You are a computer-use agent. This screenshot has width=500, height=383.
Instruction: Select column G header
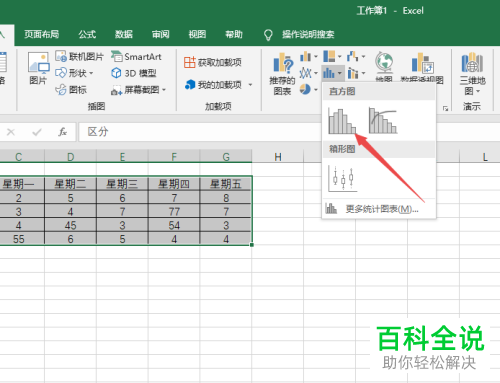point(226,156)
